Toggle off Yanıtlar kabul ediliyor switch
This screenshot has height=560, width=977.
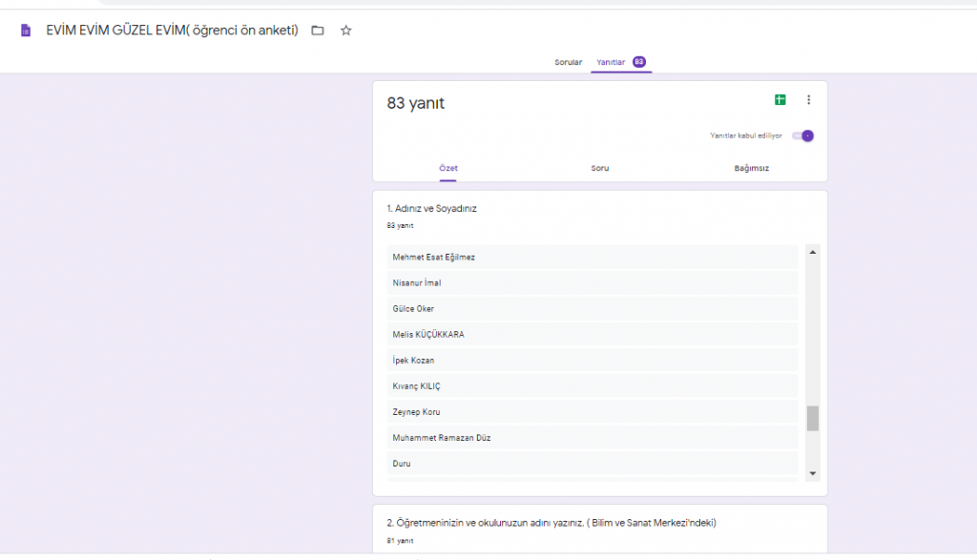pos(803,135)
